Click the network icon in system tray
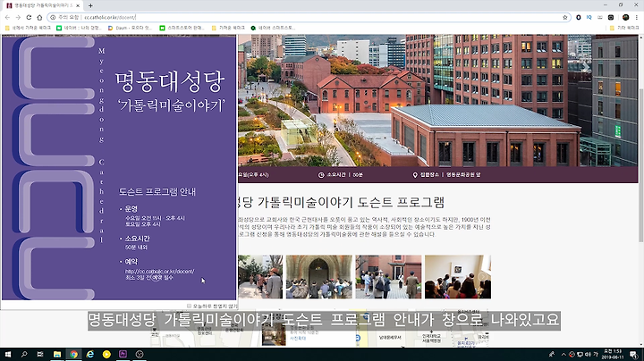 point(580,355)
